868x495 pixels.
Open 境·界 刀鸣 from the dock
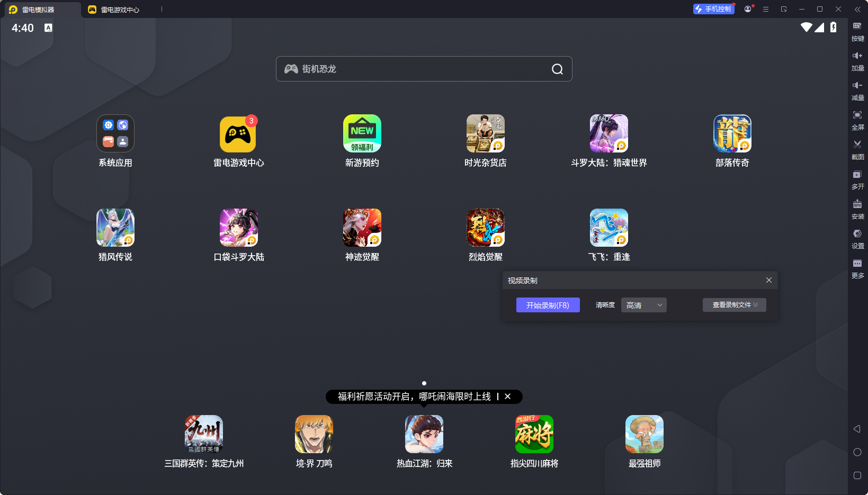(x=314, y=434)
